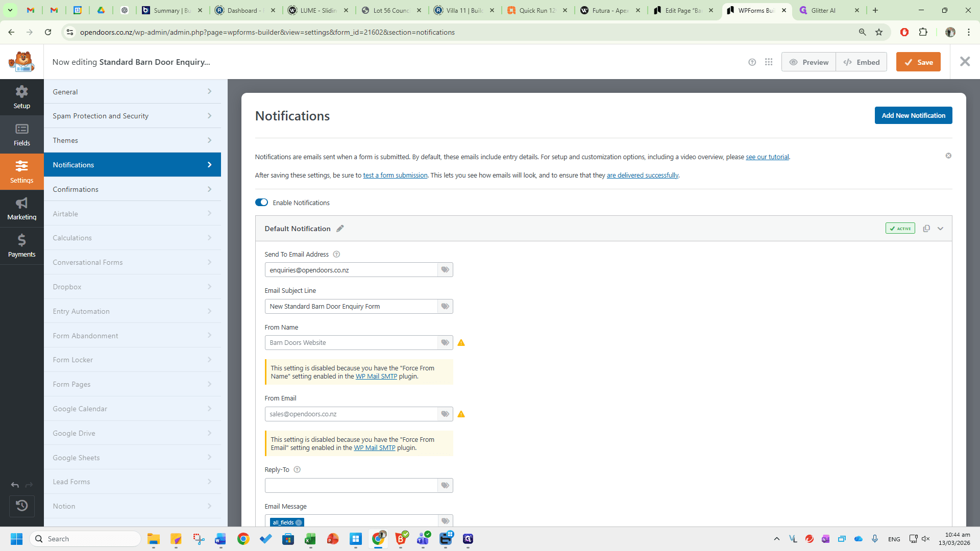The height and width of the screenshot is (551, 980).
Task: Open the Windows Start menu
Action: point(16,539)
